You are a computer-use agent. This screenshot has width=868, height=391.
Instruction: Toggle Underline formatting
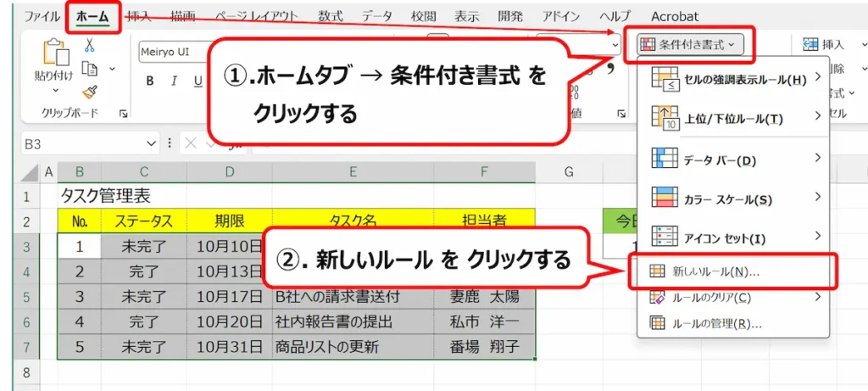tap(198, 81)
